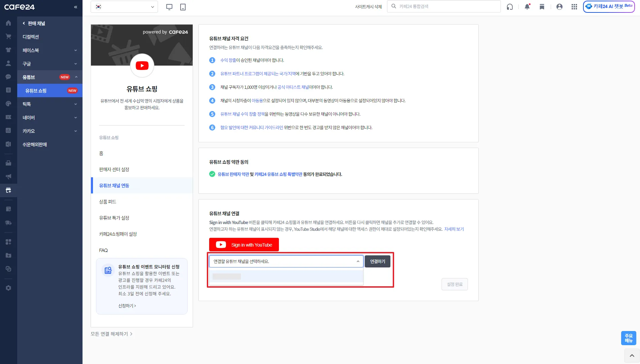The height and width of the screenshot is (364, 640).
Task: Open the home icon in the left rail
Action: (x=8, y=23)
